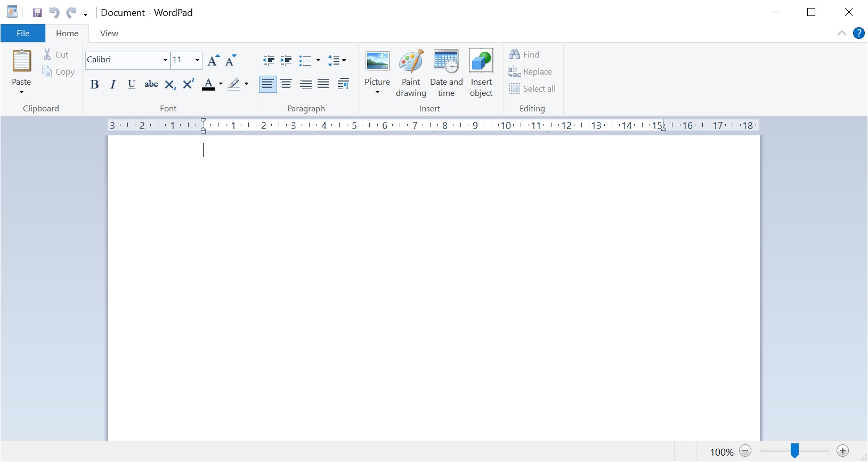
Task: Open WordPad Help question mark
Action: (859, 33)
